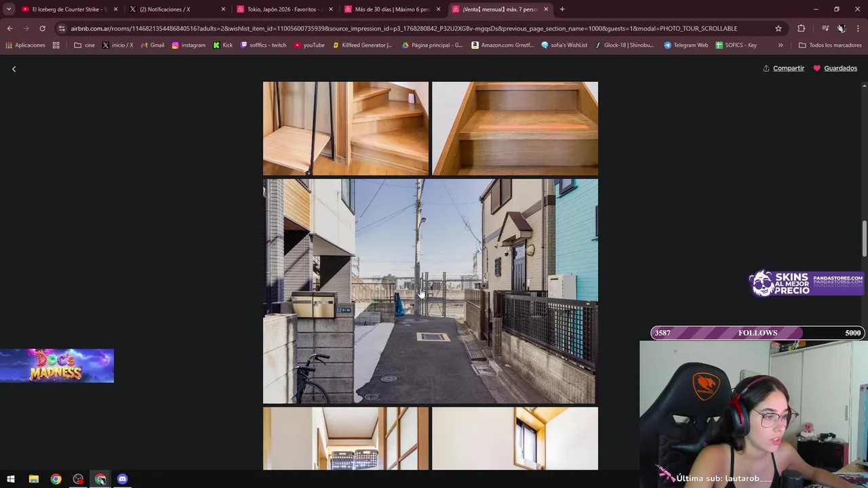Screen dimensions: 868x488
Task: Close the active Venta mensual tab
Action: click(546, 9)
